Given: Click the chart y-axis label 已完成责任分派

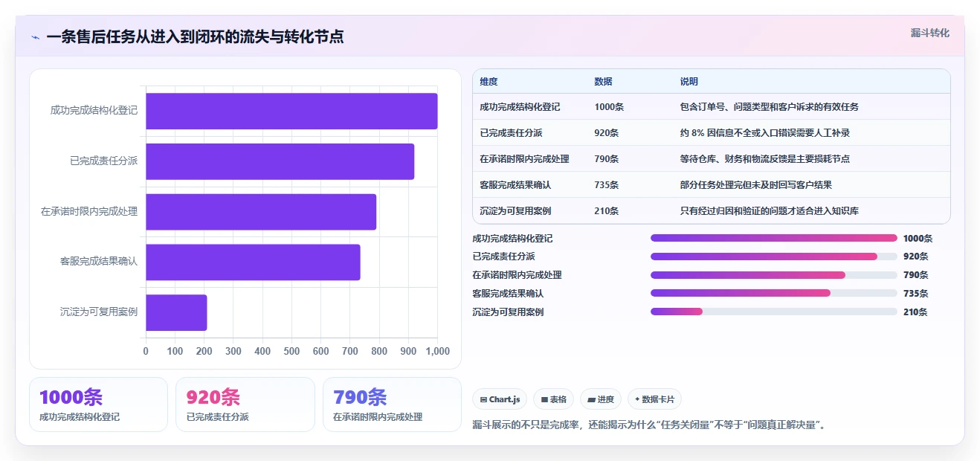Looking at the screenshot, I should [103, 161].
